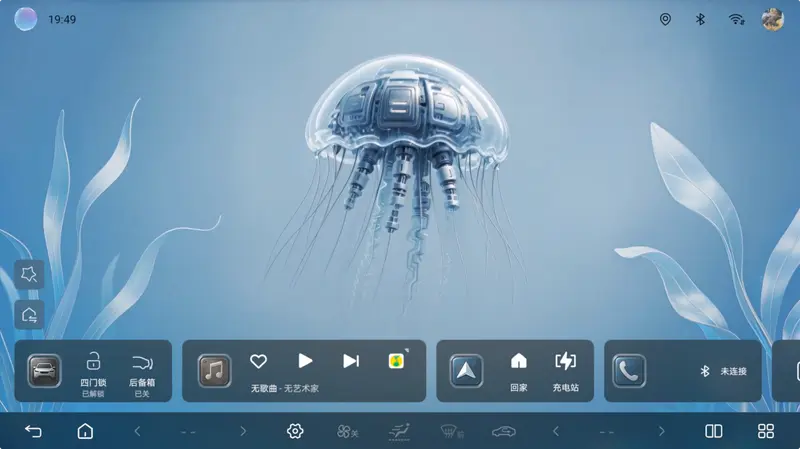Favorite the current song with heart icon
Image resolution: width=800 pixels, height=449 pixels.
[258, 361]
